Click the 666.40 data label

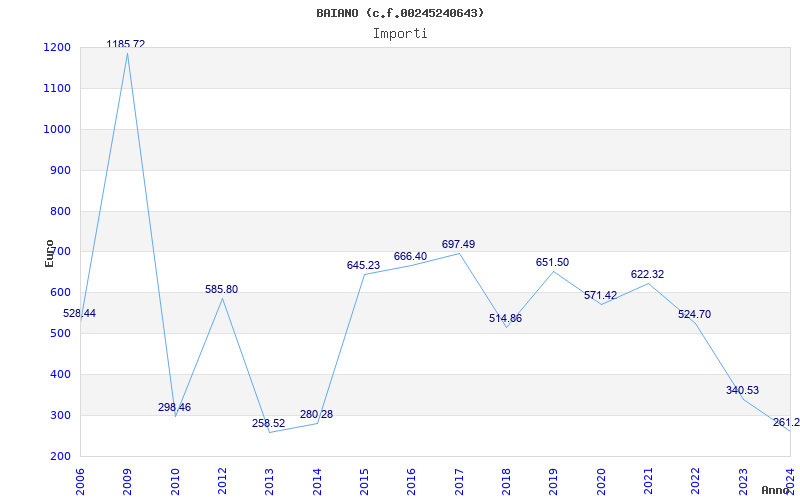[x=410, y=256]
